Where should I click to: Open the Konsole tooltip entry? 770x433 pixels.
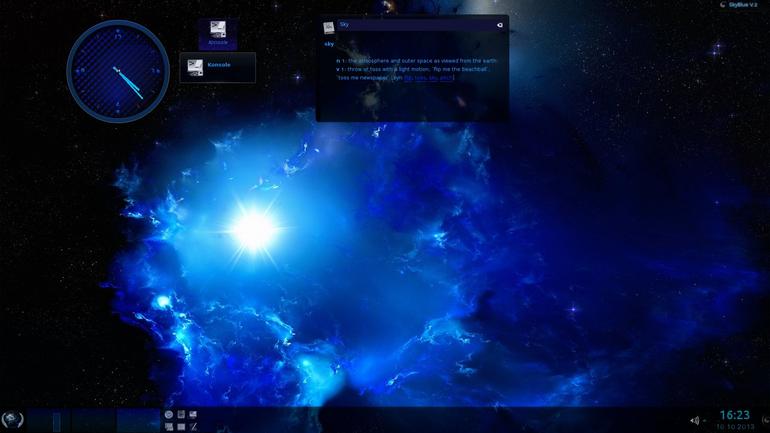point(218,68)
